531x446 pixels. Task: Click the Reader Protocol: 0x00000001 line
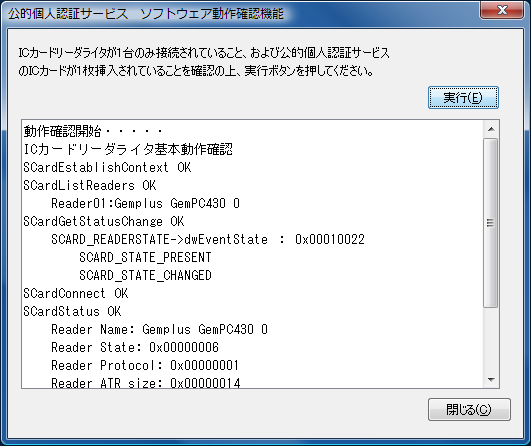[145, 365]
